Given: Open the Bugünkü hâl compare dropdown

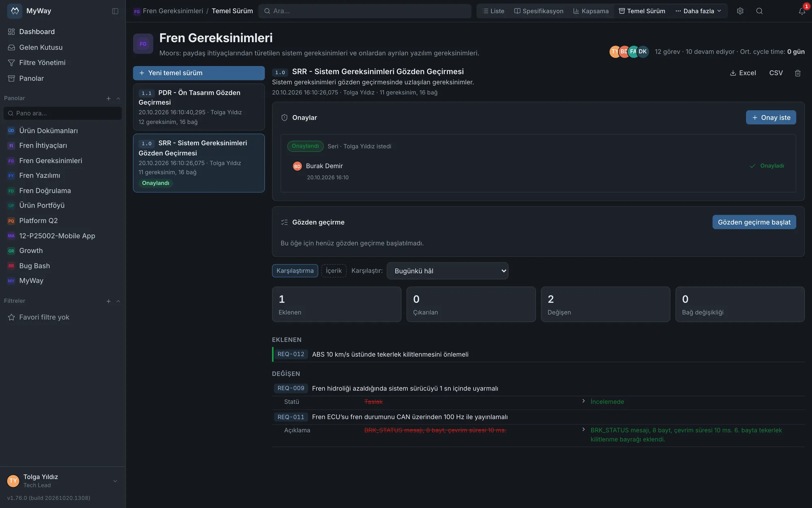Looking at the screenshot, I should pos(447,271).
